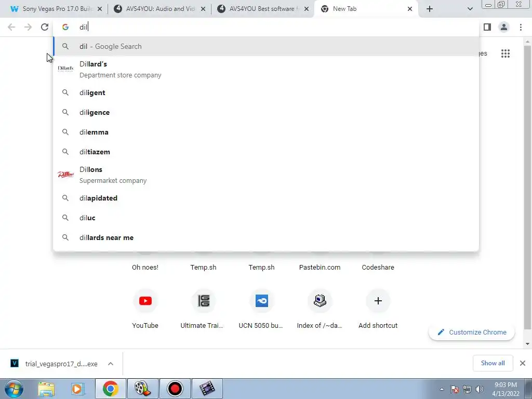Open Windows Explorer from taskbar
Screen dimensions: 532x399
pos(46,389)
